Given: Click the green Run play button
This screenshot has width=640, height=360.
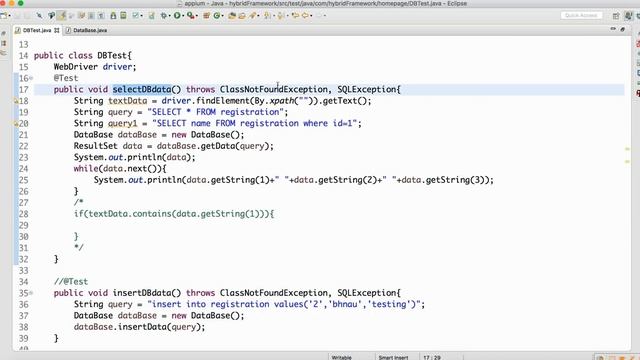Looking at the screenshot, I should pyautogui.click(x=177, y=16).
